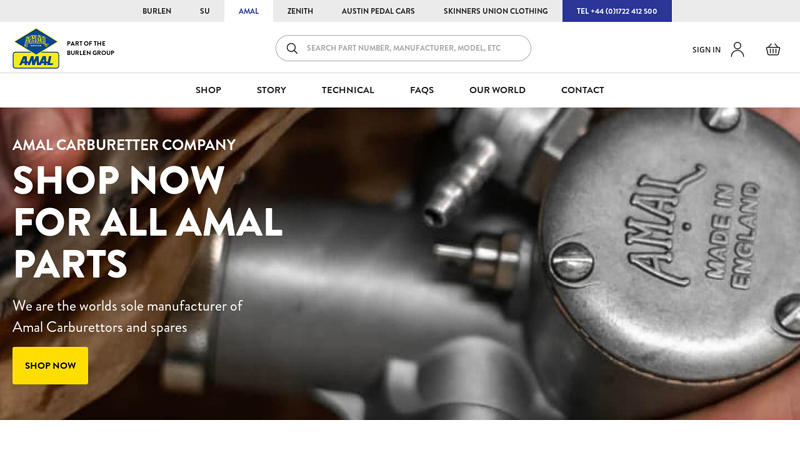Go to the Zenith brand tab

click(300, 11)
